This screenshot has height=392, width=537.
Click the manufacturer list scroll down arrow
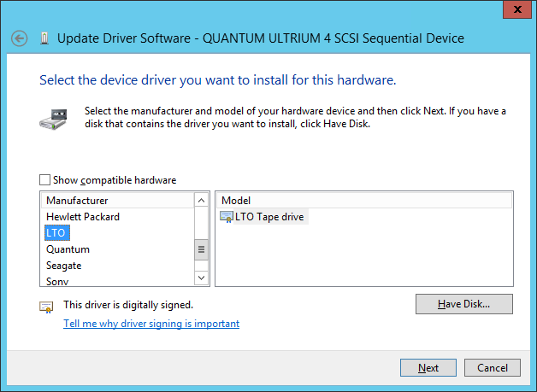202,278
